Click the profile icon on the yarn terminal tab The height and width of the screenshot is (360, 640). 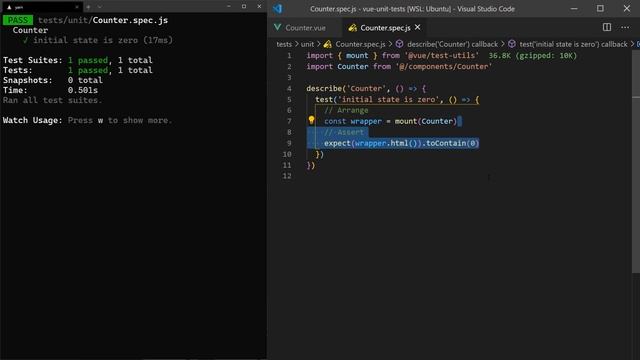point(9,7)
